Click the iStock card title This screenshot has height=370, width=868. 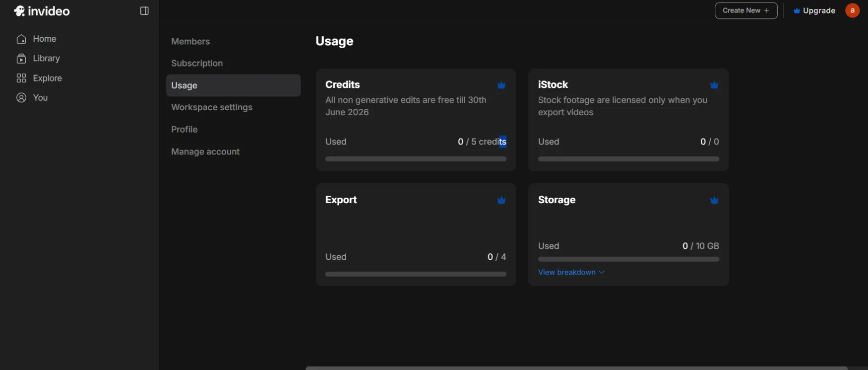(553, 84)
